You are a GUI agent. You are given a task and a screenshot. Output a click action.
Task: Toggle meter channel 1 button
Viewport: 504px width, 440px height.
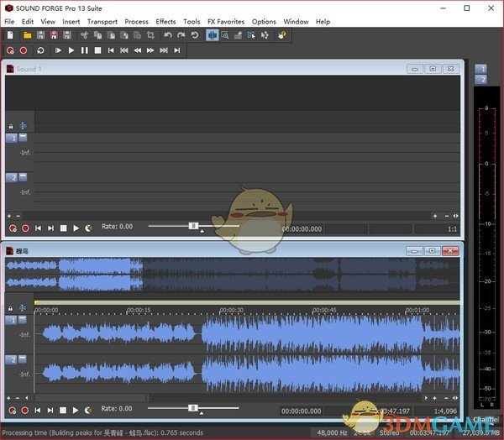(480, 69)
